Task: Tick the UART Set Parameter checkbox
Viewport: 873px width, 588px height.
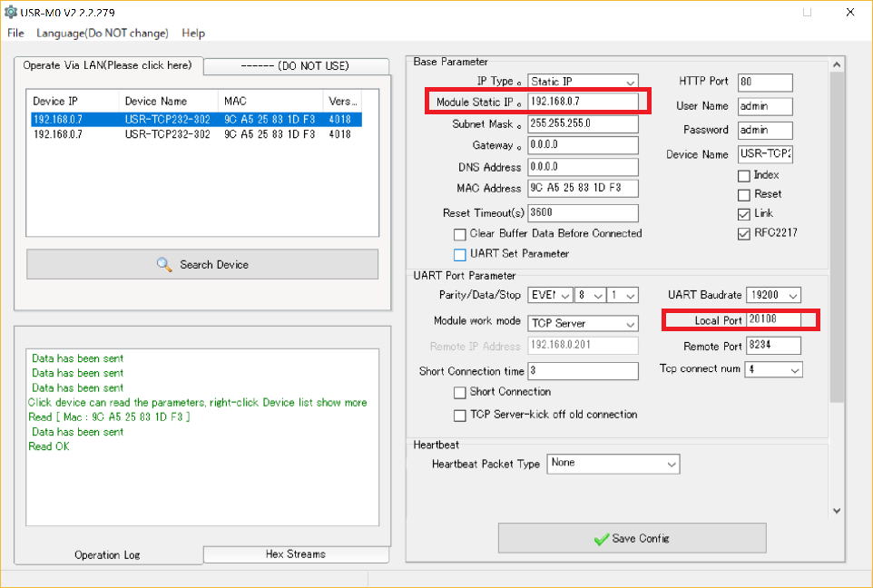Action: point(460,254)
